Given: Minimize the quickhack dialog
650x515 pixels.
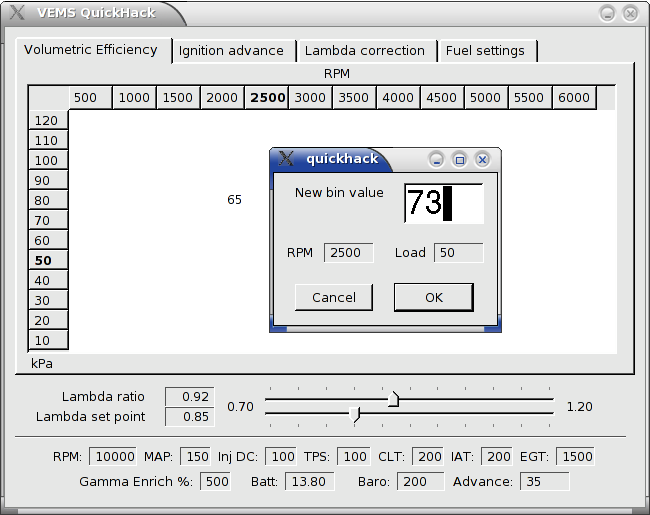Looking at the screenshot, I should [x=436, y=160].
